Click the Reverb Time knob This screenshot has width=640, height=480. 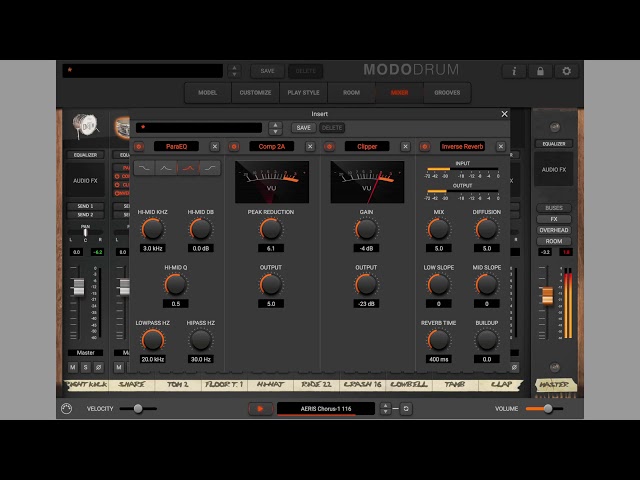coord(439,340)
